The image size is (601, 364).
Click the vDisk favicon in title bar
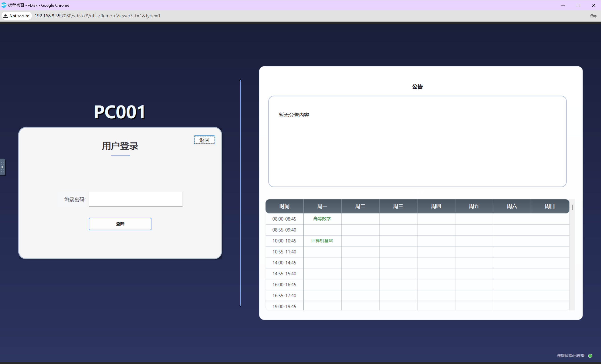[4, 5]
